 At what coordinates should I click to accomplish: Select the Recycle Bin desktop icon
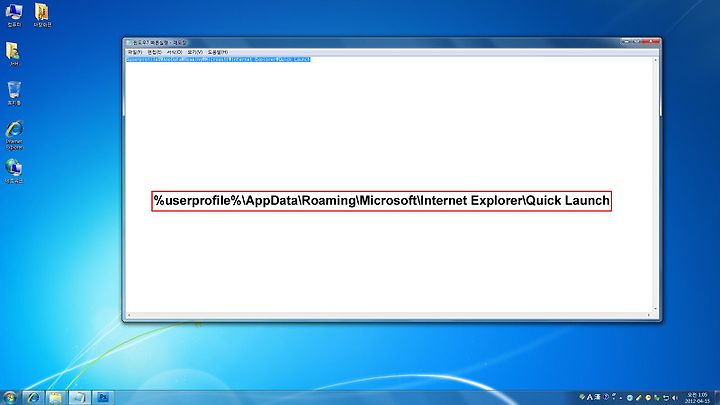pos(14,93)
